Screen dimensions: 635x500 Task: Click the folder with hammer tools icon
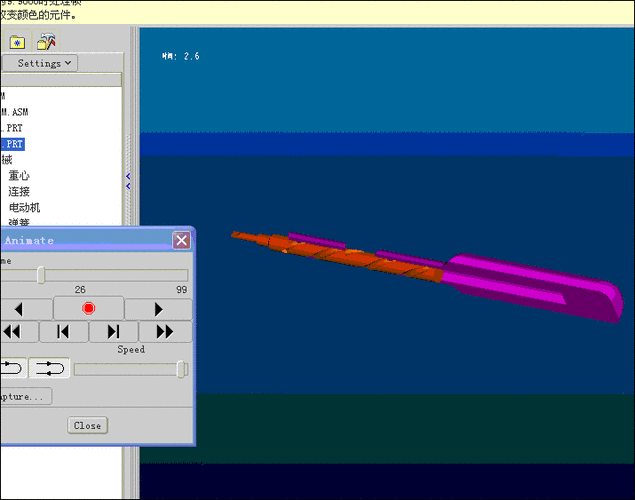click(x=46, y=42)
